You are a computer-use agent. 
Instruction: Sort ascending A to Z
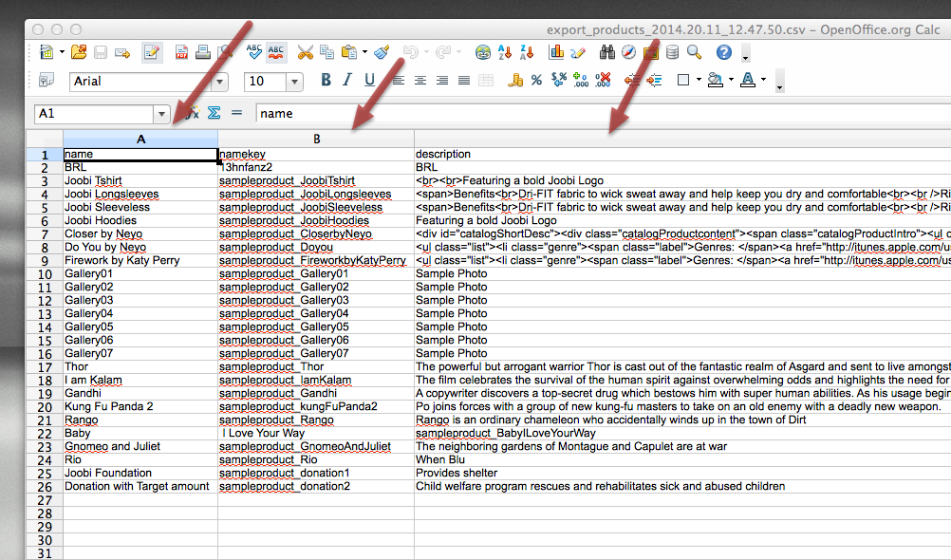[505, 53]
